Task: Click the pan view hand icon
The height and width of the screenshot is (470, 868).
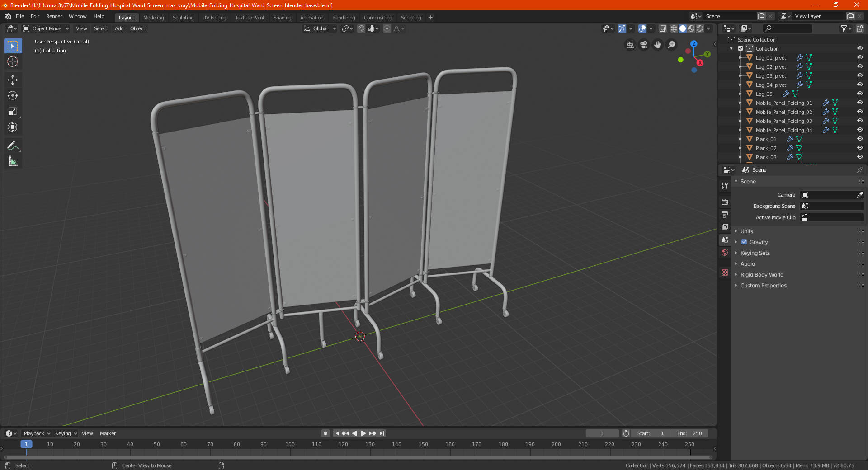Action: pyautogui.click(x=658, y=45)
